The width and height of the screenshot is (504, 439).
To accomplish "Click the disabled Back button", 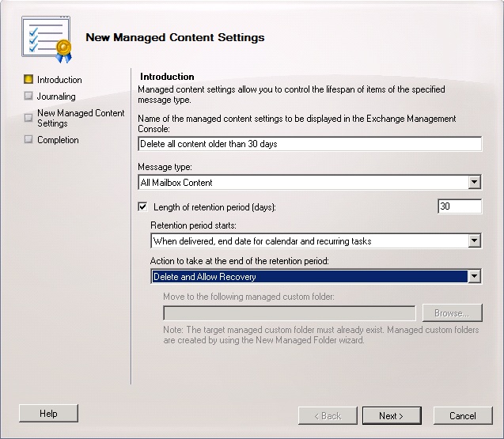I will tap(328, 415).
